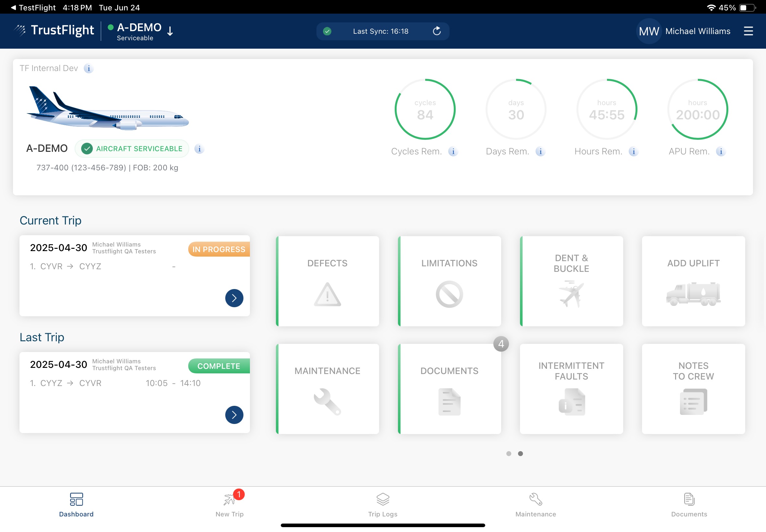Image resolution: width=766 pixels, height=532 pixels.
Task: Open the hamburger menu
Action: pyautogui.click(x=748, y=31)
